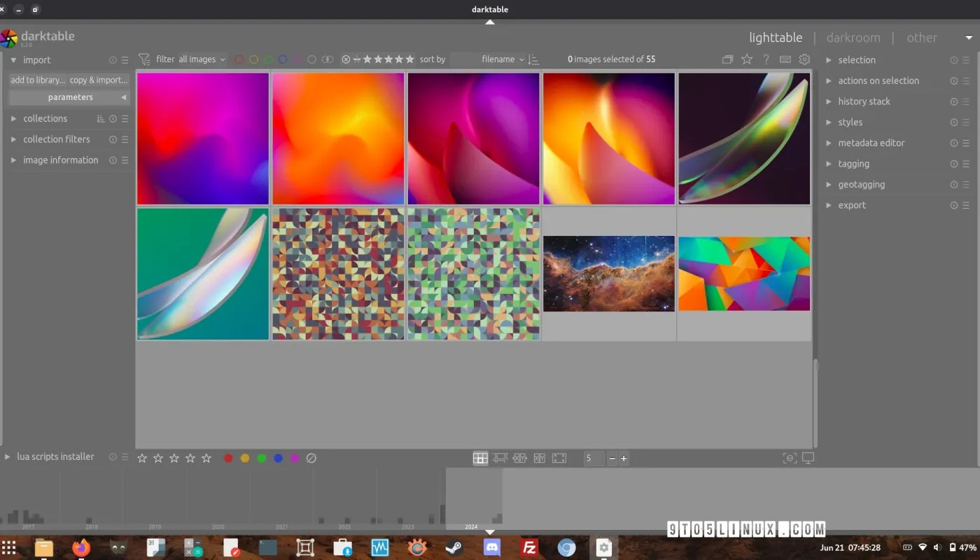Toggle the red color label filter circle
Viewport: 980px width, 560px height.
tap(239, 59)
